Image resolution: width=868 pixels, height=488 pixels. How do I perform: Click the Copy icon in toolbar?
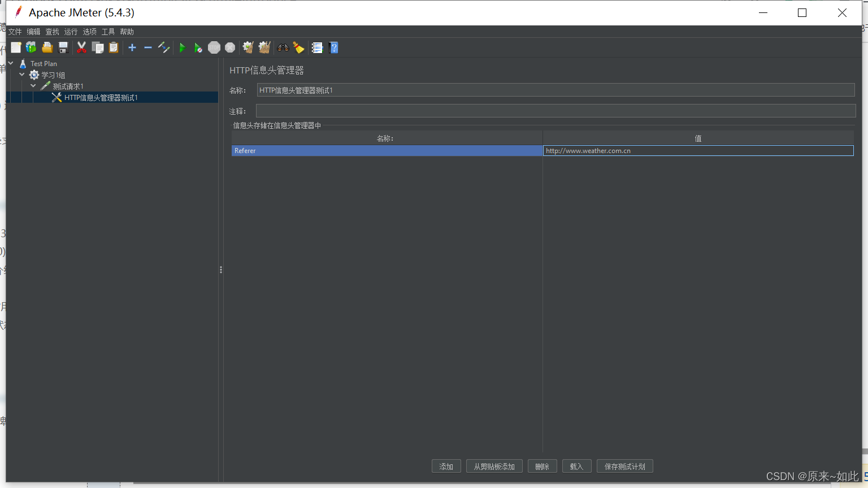coord(98,47)
